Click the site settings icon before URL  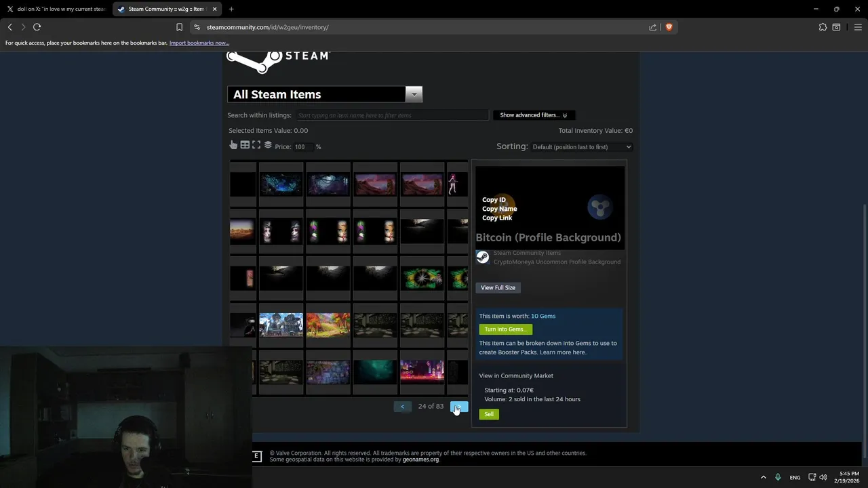pos(197,27)
